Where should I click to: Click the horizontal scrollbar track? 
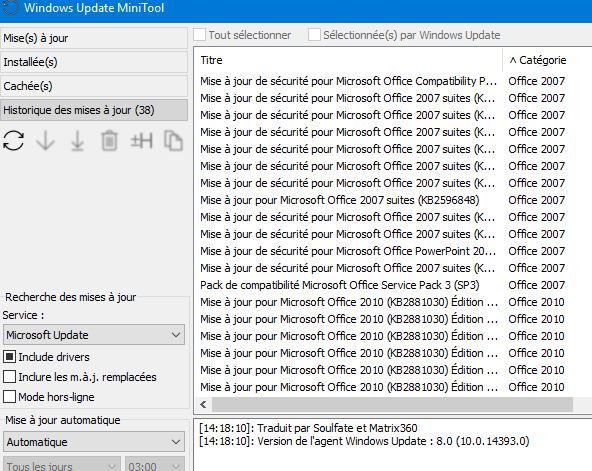click(392, 405)
